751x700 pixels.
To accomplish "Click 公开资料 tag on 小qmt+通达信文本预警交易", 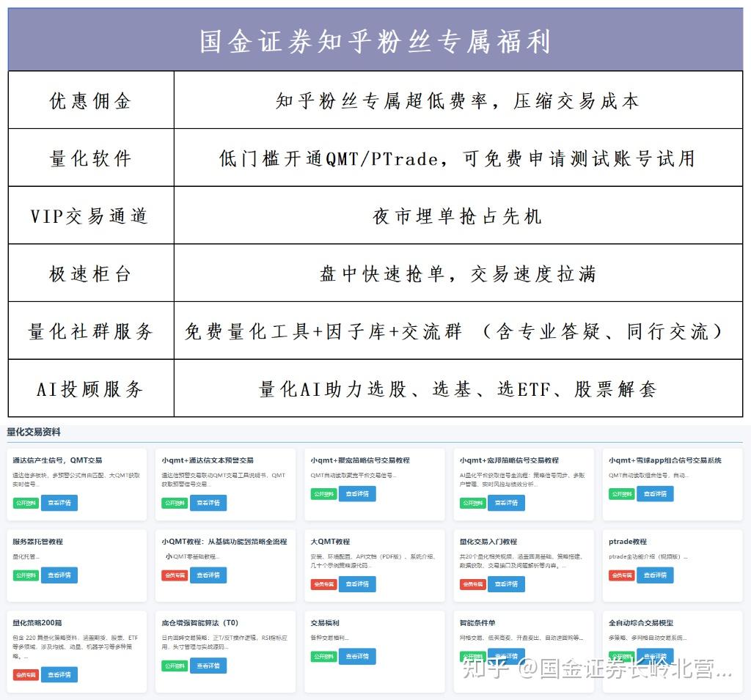I will click(174, 503).
